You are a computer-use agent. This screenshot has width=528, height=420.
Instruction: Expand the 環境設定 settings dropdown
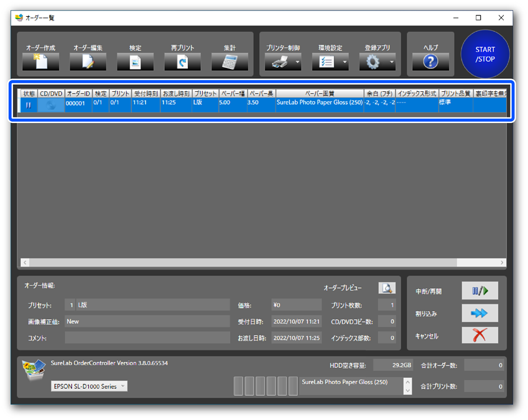[x=344, y=62]
